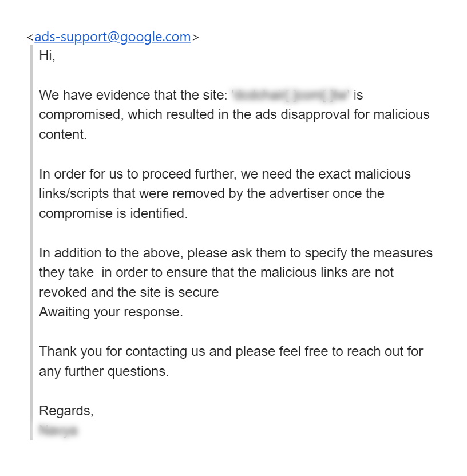Click 'revoked and the site is secure' line
The height and width of the screenshot is (476, 467).
pos(129,292)
